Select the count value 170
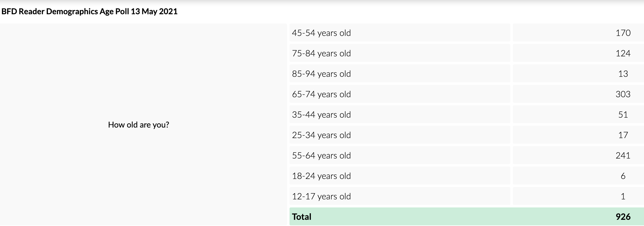Viewport: 644px width, 226px height. [623, 33]
